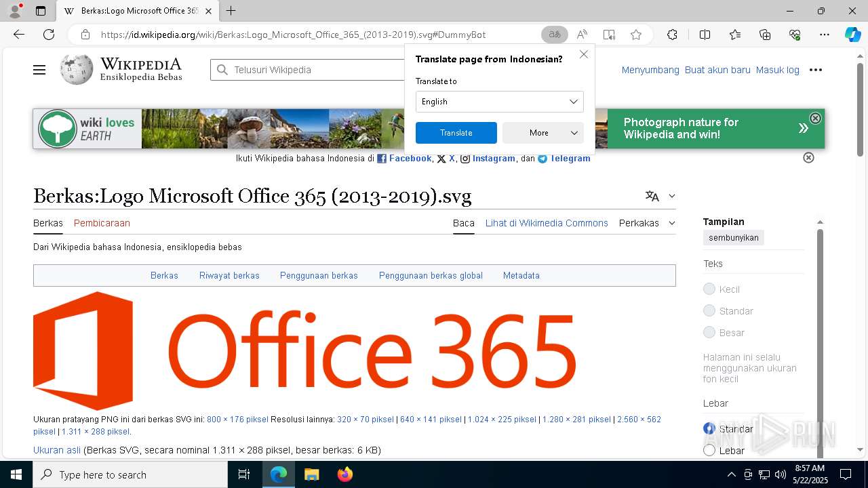This screenshot has width=868, height=488.
Task: Hide the Tampilan panel via sembunyikan
Action: coord(734,238)
